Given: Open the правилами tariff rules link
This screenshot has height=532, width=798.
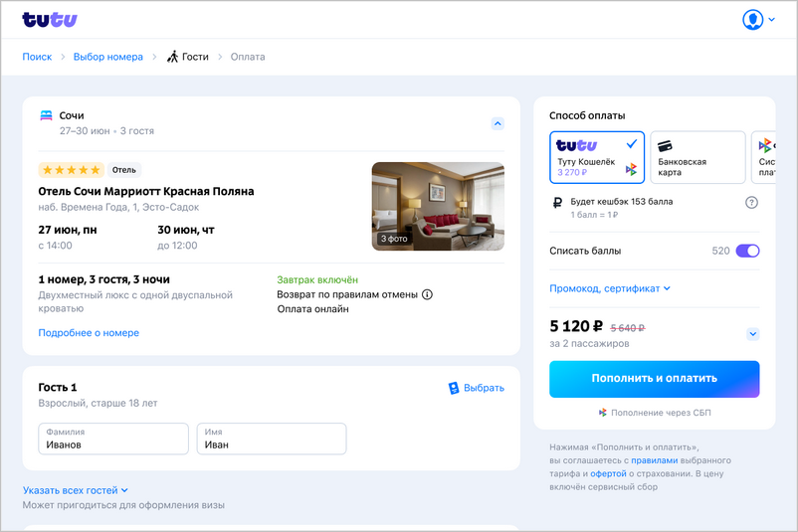Looking at the screenshot, I should coord(655,460).
